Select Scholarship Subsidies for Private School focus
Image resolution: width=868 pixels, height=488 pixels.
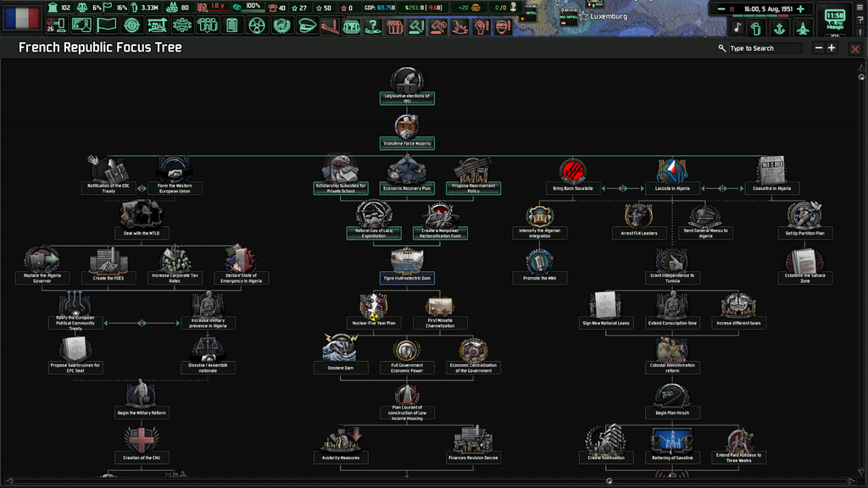pos(341,175)
